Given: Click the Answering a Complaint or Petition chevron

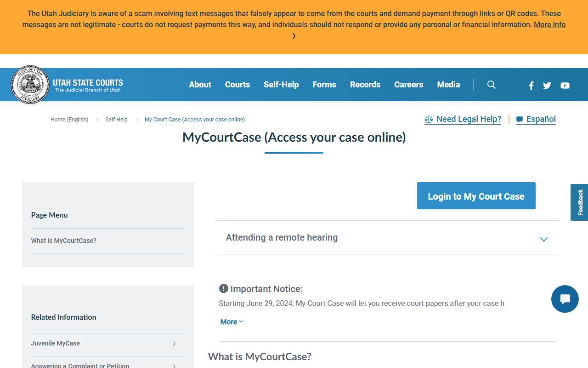Looking at the screenshot, I should click(x=174, y=366).
